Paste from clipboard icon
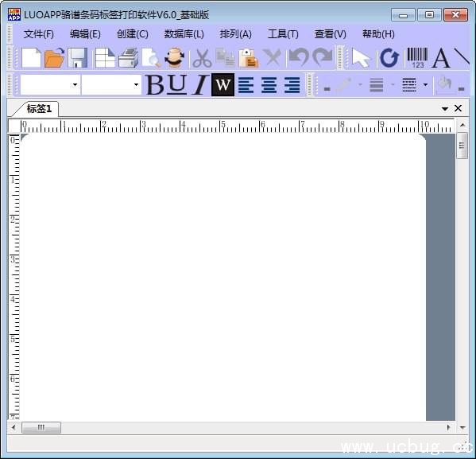Screen dimensions: 476x459 point(248,58)
